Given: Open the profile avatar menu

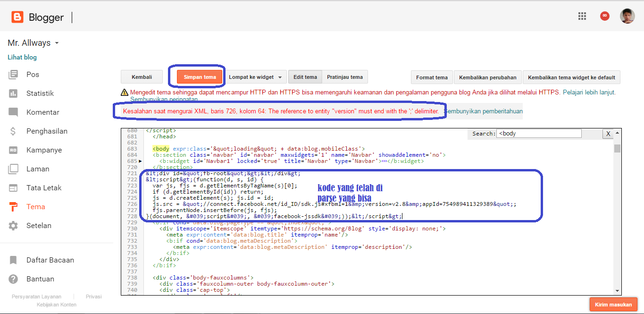Looking at the screenshot, I should pos(627,16).
